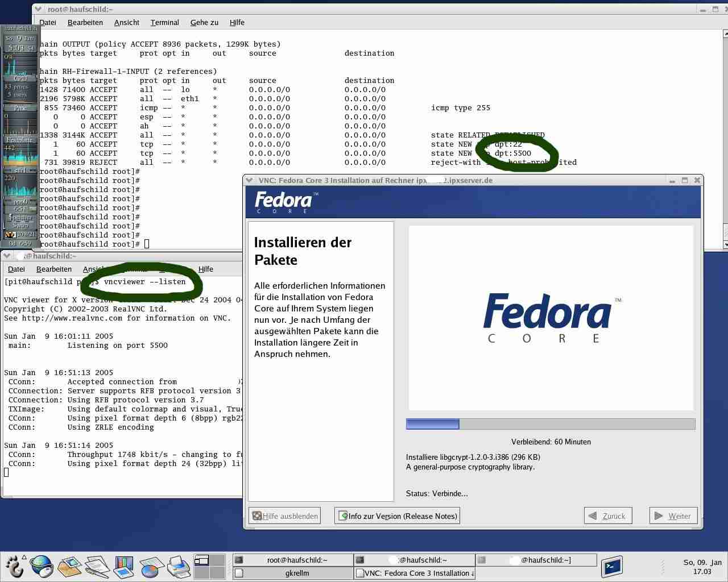The width and height of the screenshot is (728, 582).
Task: Click the large Fedora Core logo image
Action: click(x=552, y=318)
